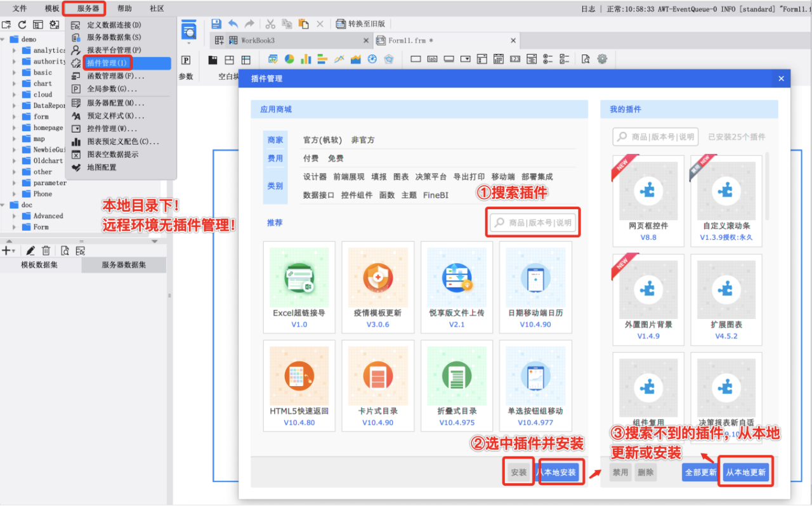Screen dimensions: 812x506
Task: Expand the homepage folder
Action: (x=14, y=127)
